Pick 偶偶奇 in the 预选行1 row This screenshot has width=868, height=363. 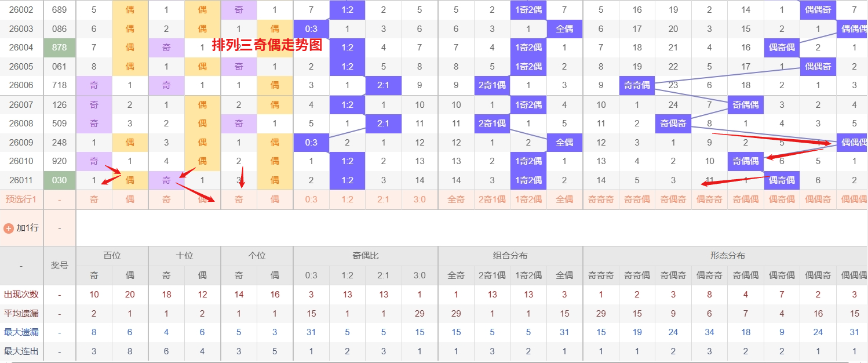tap(818, 199)
